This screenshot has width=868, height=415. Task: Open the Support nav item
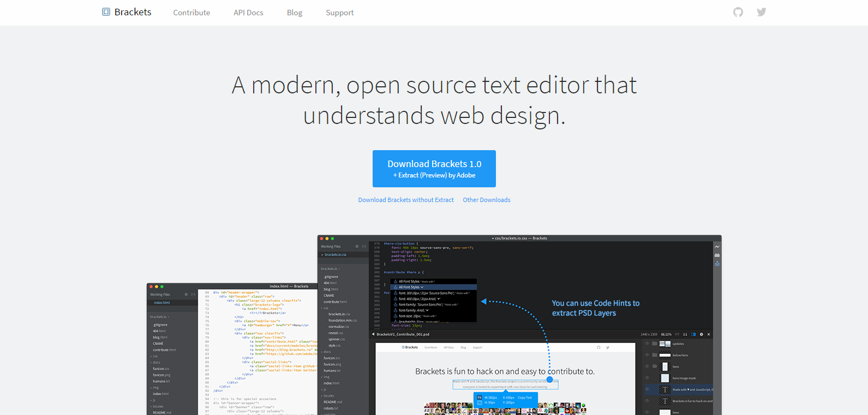click(340, 13)
